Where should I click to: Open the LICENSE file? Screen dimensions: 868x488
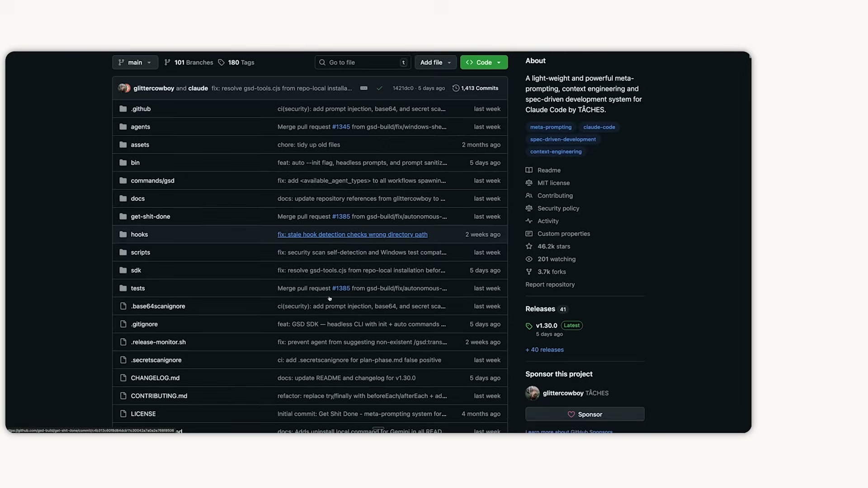point(143,414)
